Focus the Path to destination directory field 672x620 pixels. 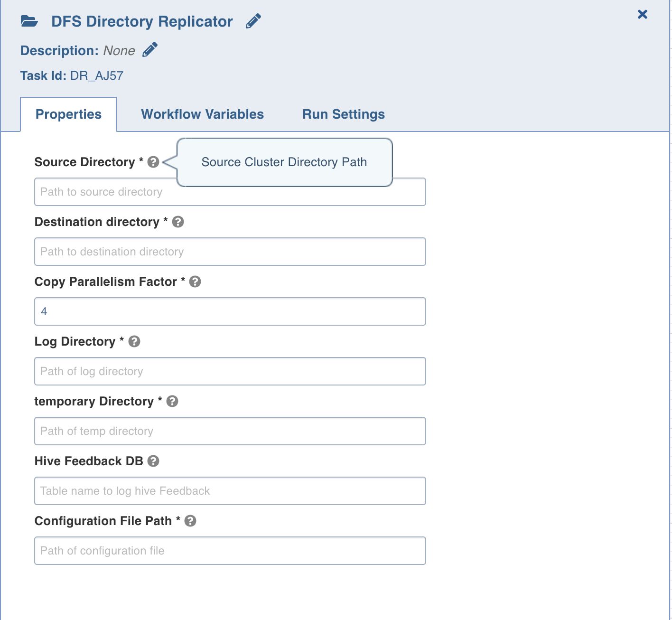coord(230,252)
